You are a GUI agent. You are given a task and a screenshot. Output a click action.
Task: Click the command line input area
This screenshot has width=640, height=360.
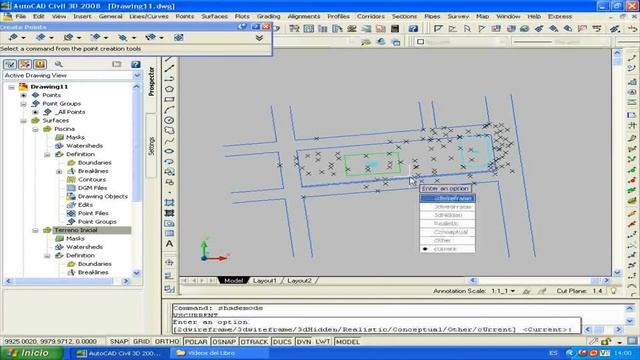tap(376, 326)
